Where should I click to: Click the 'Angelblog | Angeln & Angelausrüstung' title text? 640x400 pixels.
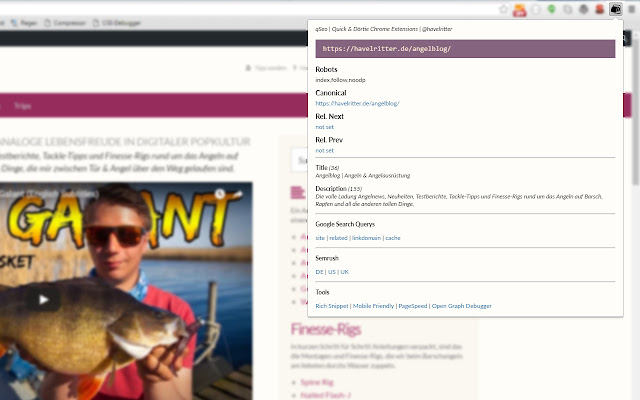click(362, 176)
